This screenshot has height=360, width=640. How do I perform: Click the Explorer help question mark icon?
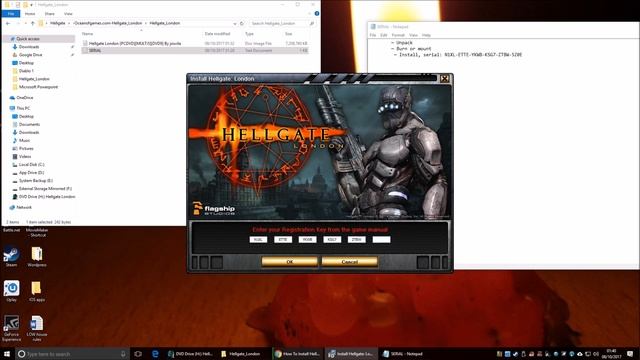pos(317,13)
